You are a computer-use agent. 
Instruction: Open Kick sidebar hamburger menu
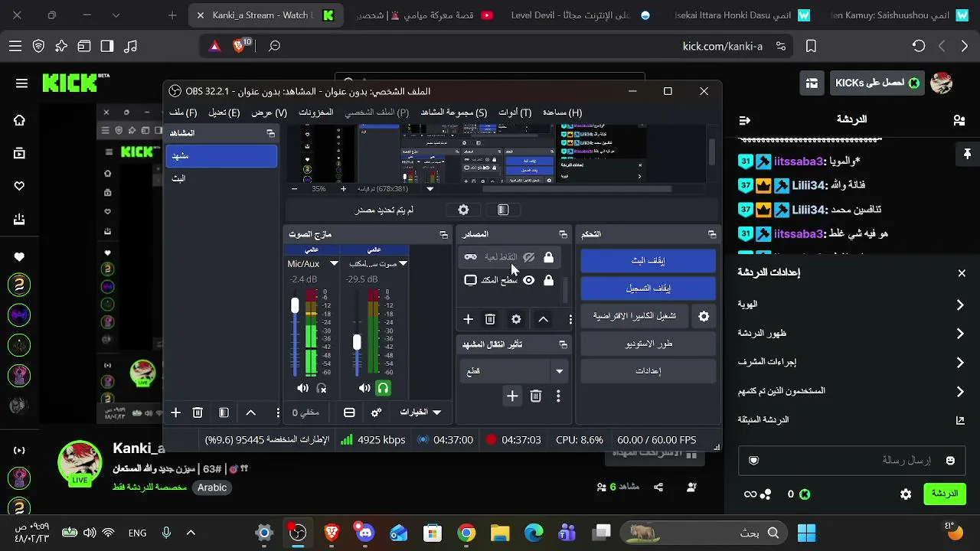click(x=21, y=83)
